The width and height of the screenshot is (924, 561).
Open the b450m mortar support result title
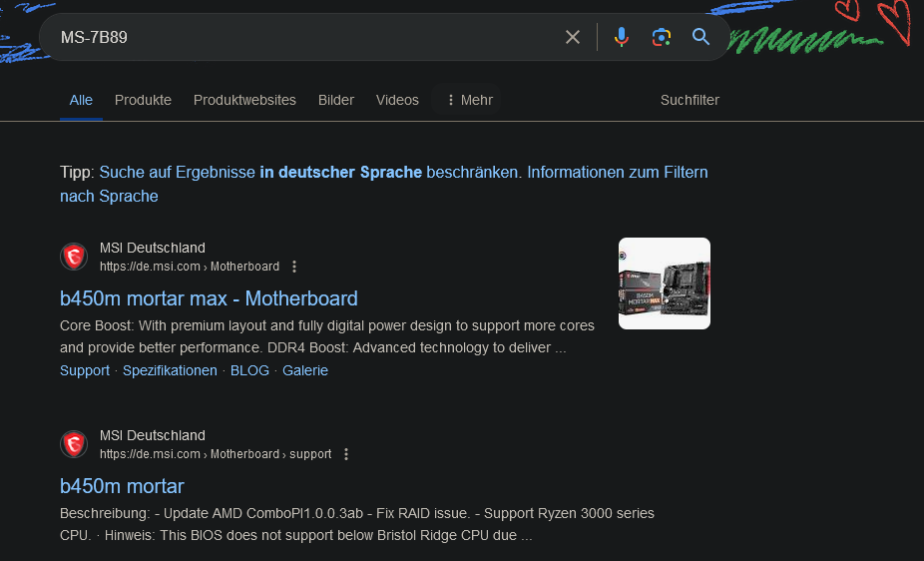[x=122, y=486]
